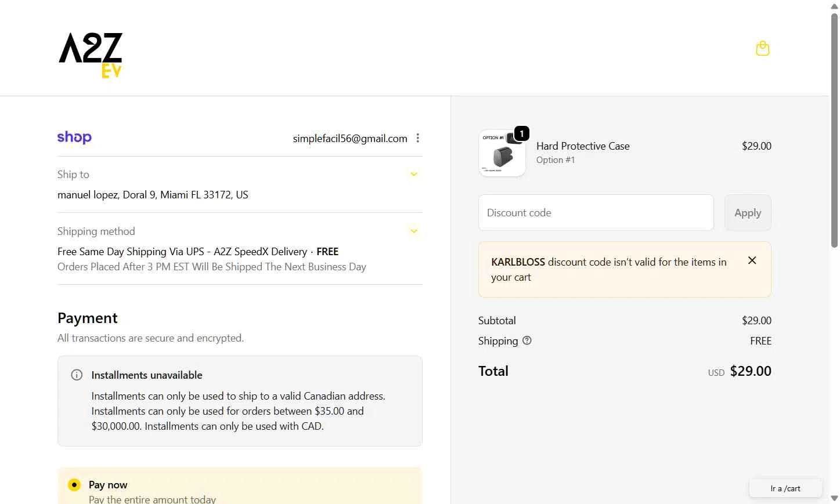Click the Installments unavailable info icon

[77, 375]
